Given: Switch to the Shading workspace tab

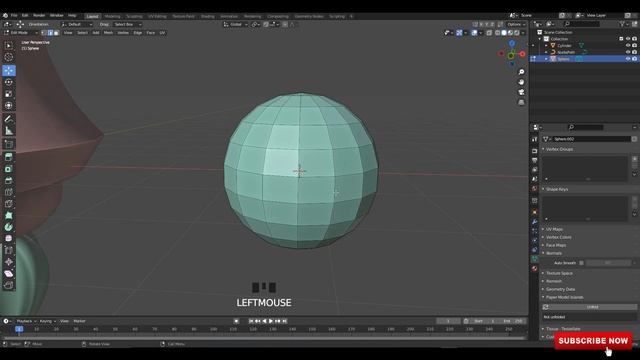Looking at the screenshot, I should point(207,16).
